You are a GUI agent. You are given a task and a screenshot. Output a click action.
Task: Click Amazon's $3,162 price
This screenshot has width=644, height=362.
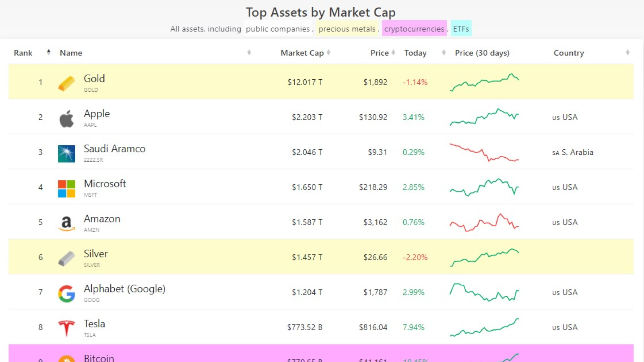375,222
